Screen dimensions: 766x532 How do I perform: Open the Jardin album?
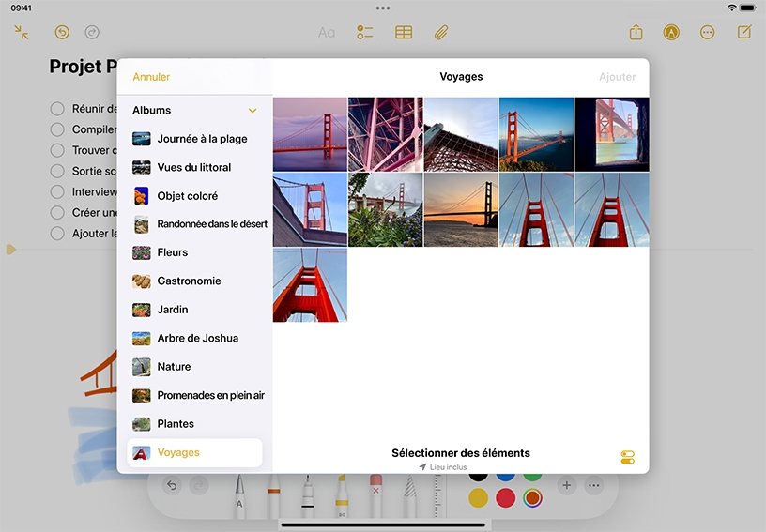coord(195,310)
